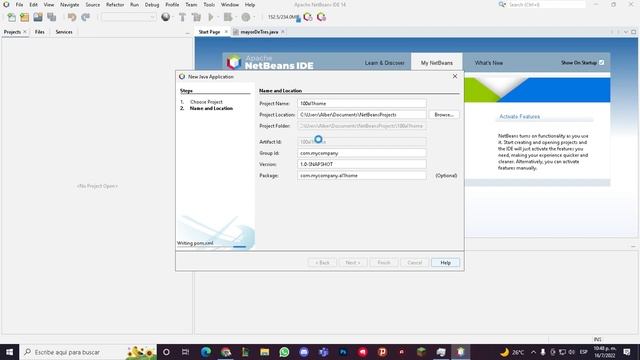
Task: Open the Refactor menu
Action: [115, 4]
